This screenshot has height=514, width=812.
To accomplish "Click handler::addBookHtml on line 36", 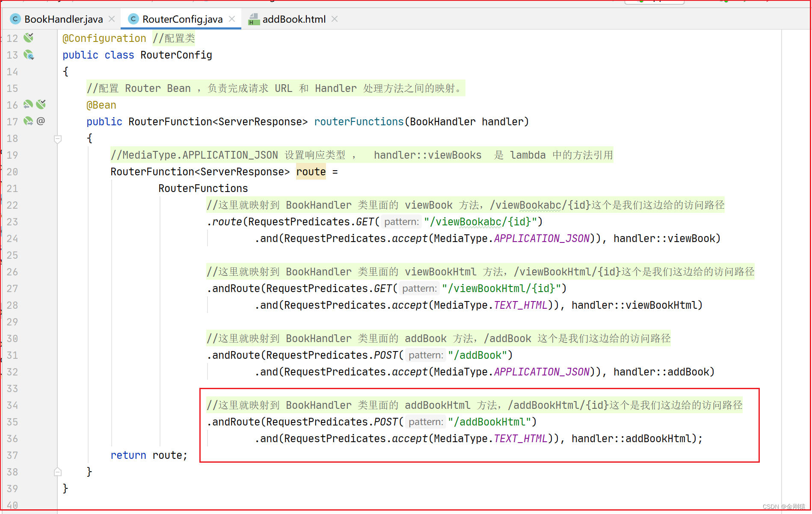I will point(631,439).
